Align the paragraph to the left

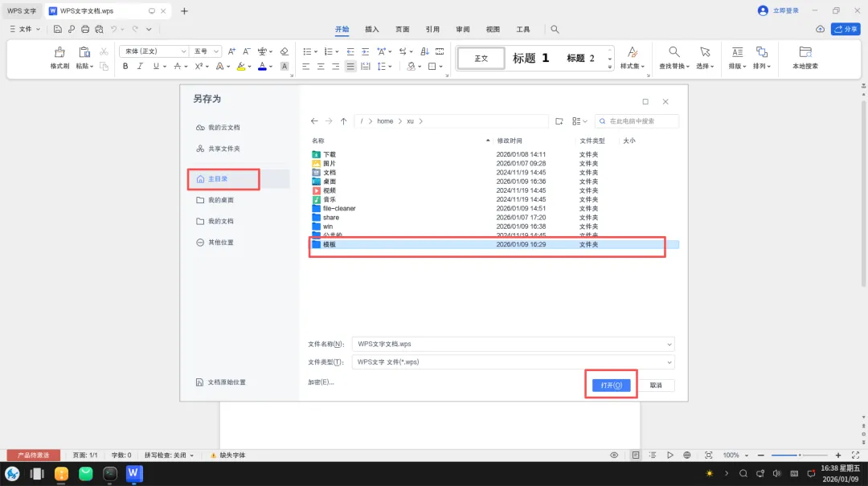pyautogui.click(x=305, y=67)
